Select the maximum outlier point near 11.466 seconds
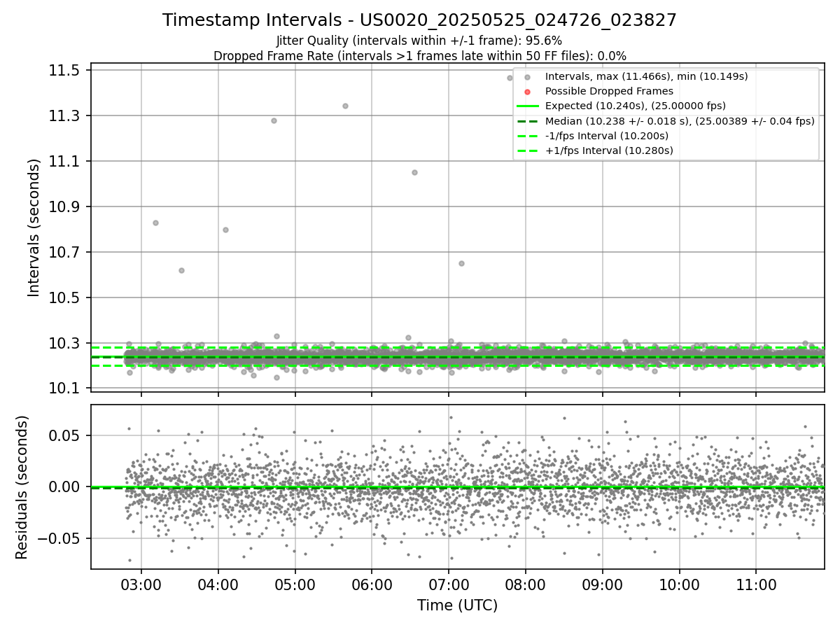The width and height of the screenshot is (840, 630). click(x=510, y=78)
